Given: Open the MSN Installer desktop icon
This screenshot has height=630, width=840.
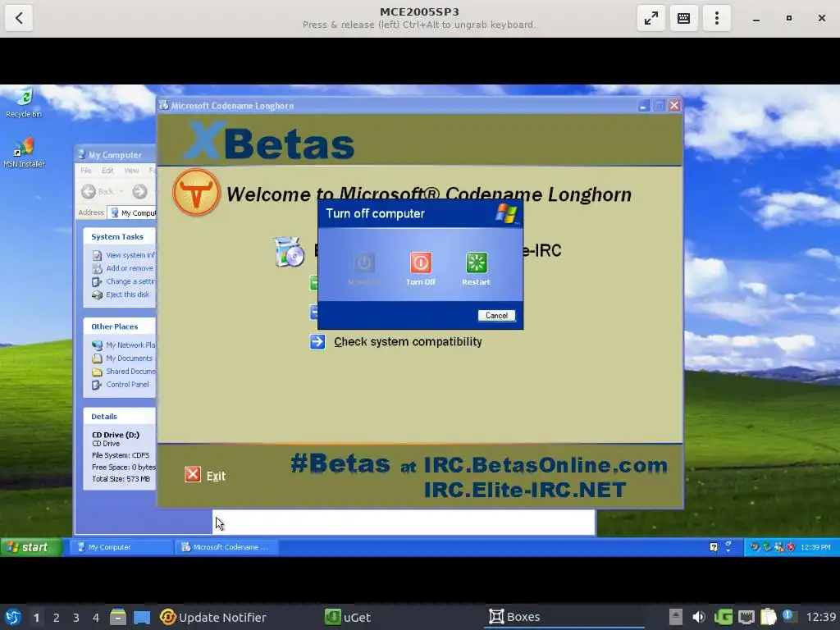Looking at the screenshot, I should tap(24, 152).
